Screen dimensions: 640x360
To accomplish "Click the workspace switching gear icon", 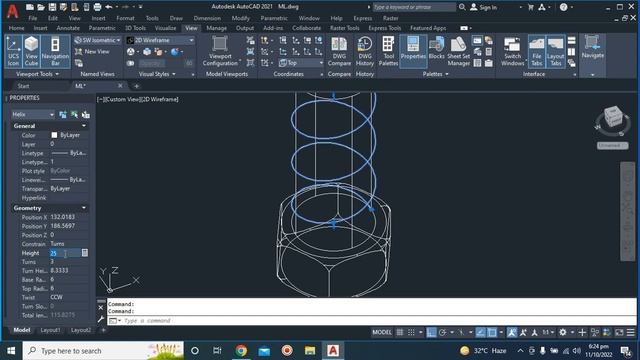I will coord(563,333).
